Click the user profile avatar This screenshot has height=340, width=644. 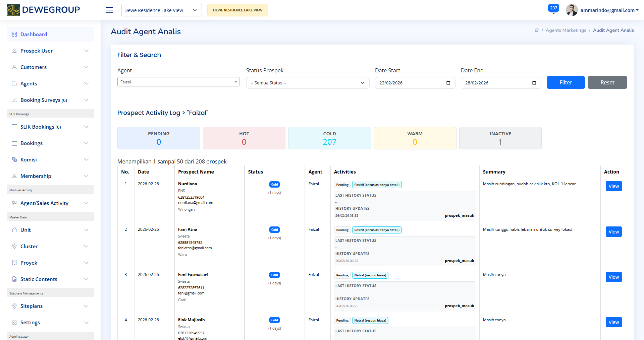pyautogui.click(x=572, y=10)
